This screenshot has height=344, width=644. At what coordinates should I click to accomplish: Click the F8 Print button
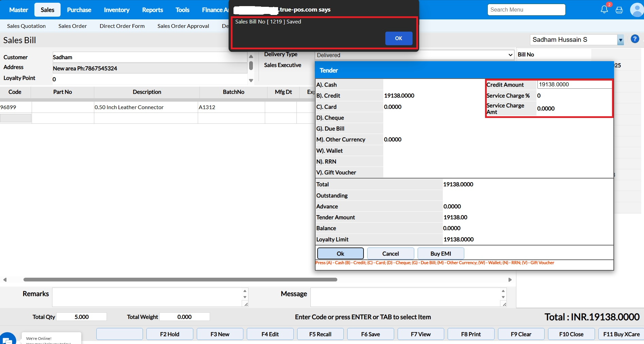tap(471, 334)
